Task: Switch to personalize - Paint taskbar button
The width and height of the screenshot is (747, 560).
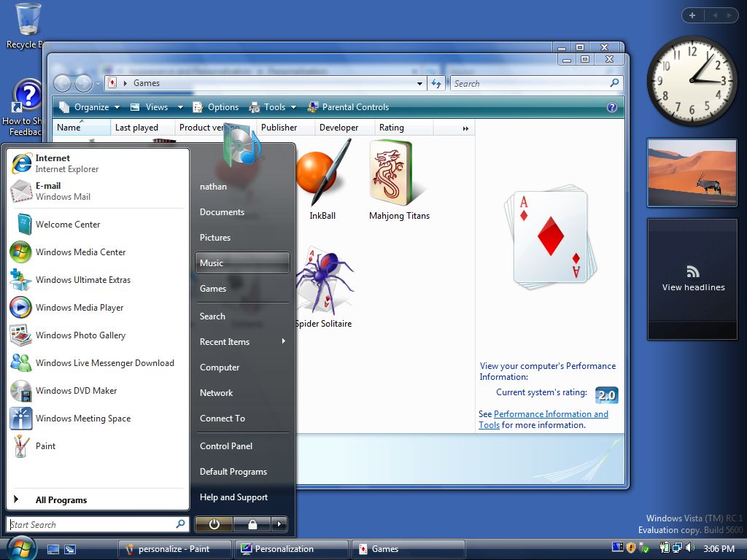Action: (x=174, y=549)
